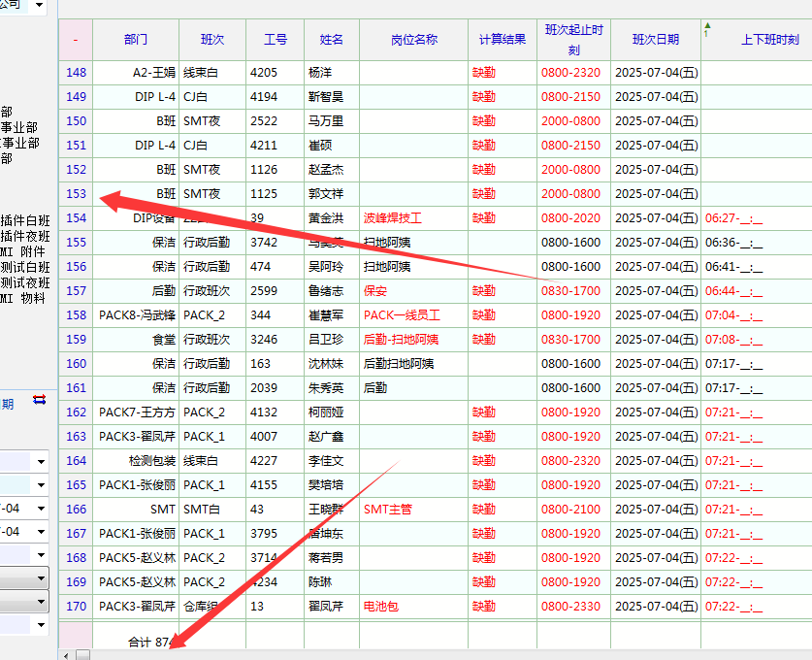
Task: Open the 公司 dropdown at top left
Action: coord(39,6)
